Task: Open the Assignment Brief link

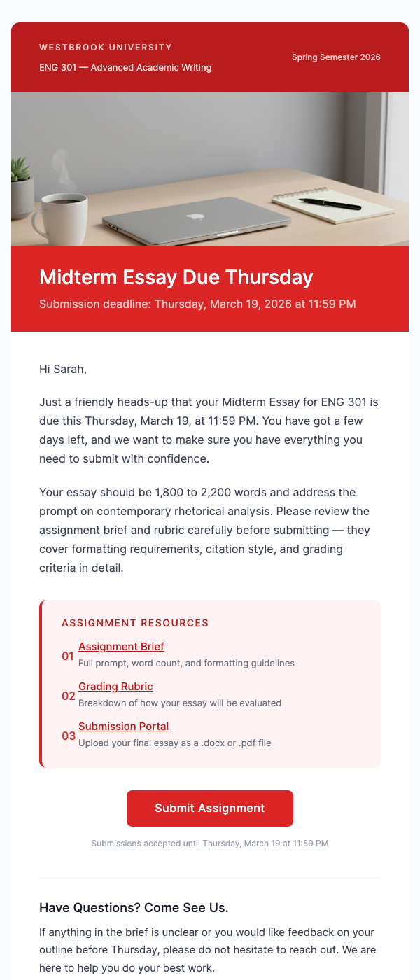Action: point(121,646)
